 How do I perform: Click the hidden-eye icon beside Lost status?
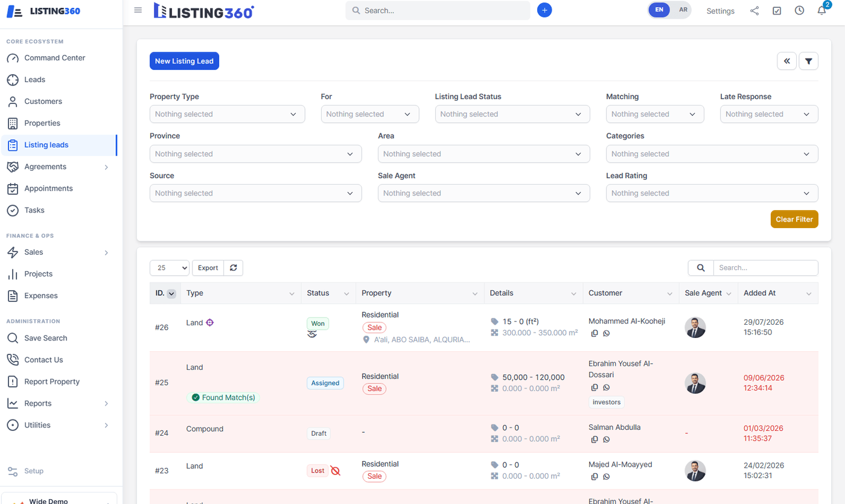[x=336, y=471]
